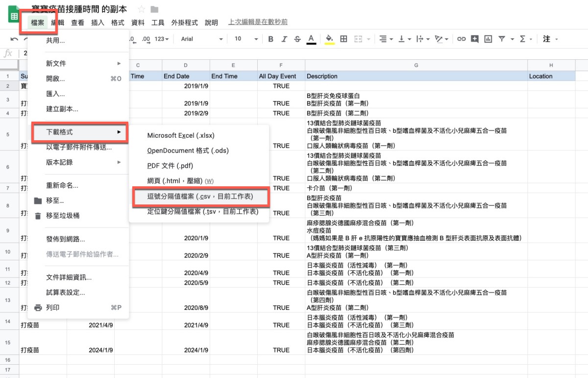
Task: Insert a link using the toolbar
Action: click(x=461, y=39)
